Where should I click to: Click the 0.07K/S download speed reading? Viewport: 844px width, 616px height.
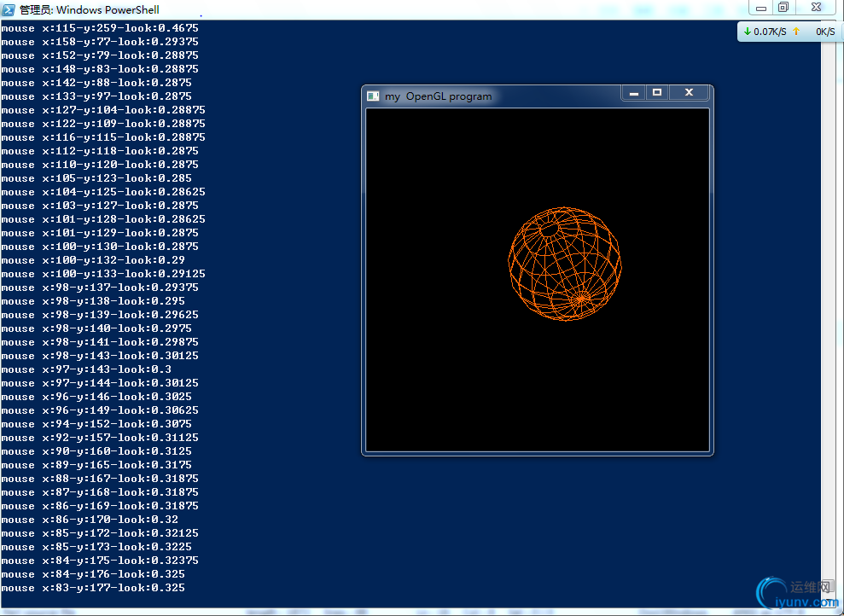tap(770, 32)
